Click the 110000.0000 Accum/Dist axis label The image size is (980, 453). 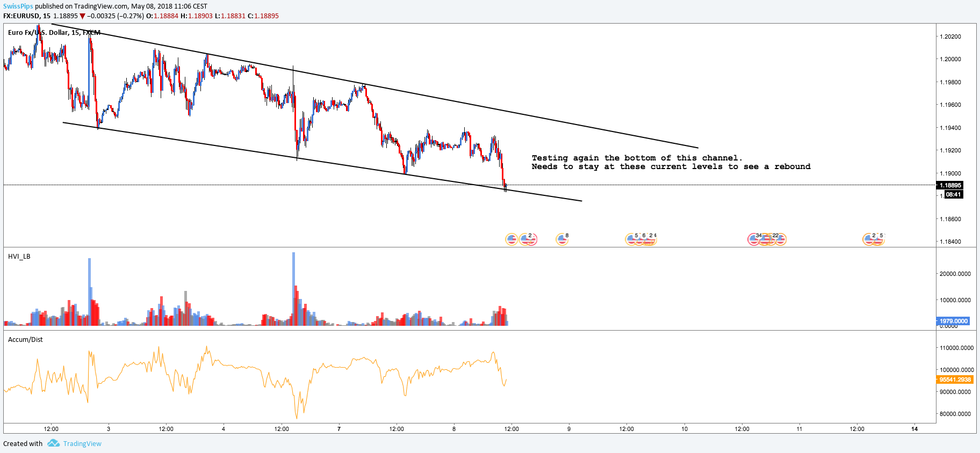tap(956, 348)
